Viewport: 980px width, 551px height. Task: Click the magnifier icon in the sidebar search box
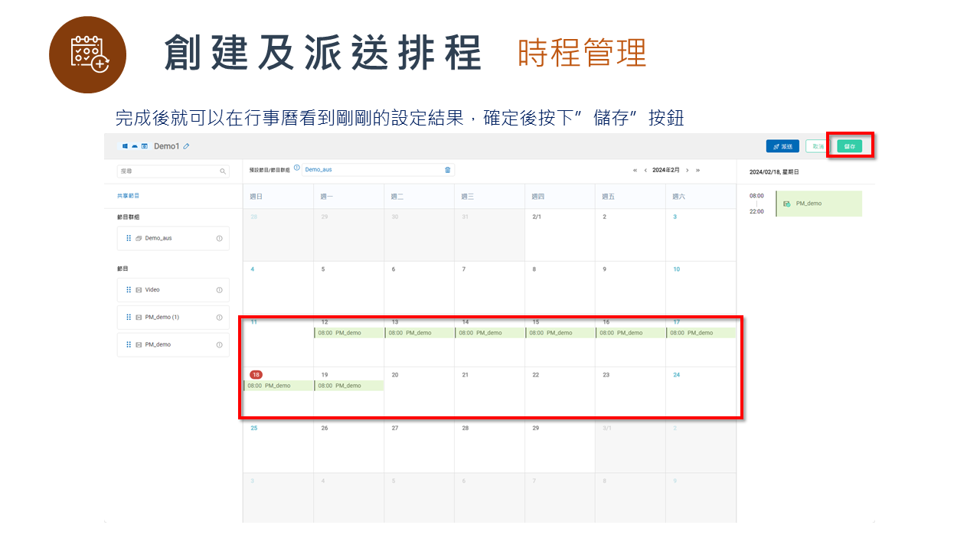[221, 171]
